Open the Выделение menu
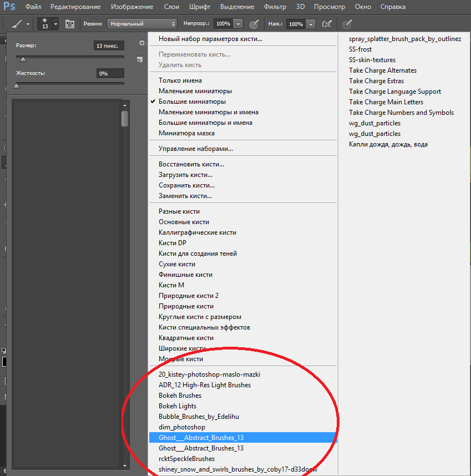The height and width of the screenshot is (476, 471). pyautogui.click(x=237, y=7)
